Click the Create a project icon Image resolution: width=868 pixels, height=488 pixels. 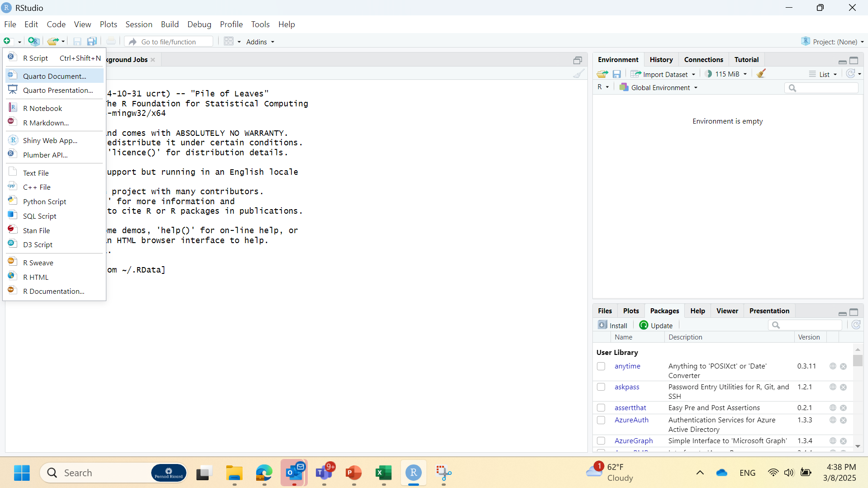(x=33, y=42)
